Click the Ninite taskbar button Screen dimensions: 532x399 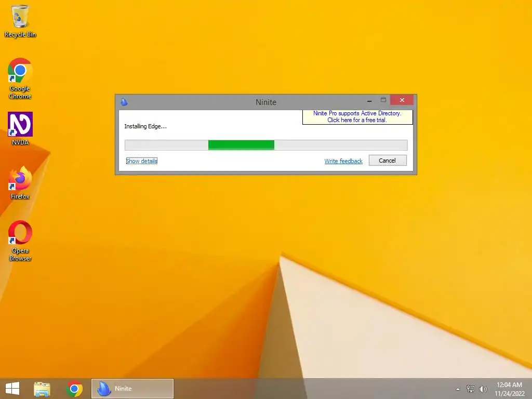pos(132,389)
